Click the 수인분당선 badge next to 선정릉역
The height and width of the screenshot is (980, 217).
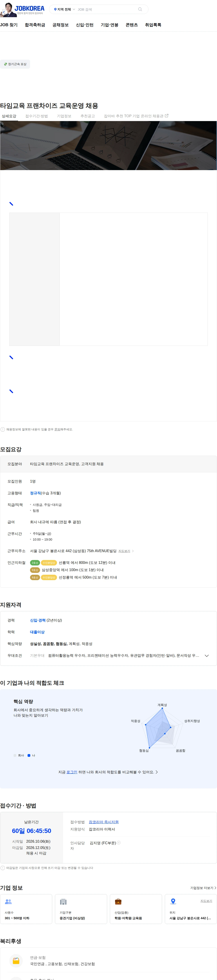tap(49, 577)
